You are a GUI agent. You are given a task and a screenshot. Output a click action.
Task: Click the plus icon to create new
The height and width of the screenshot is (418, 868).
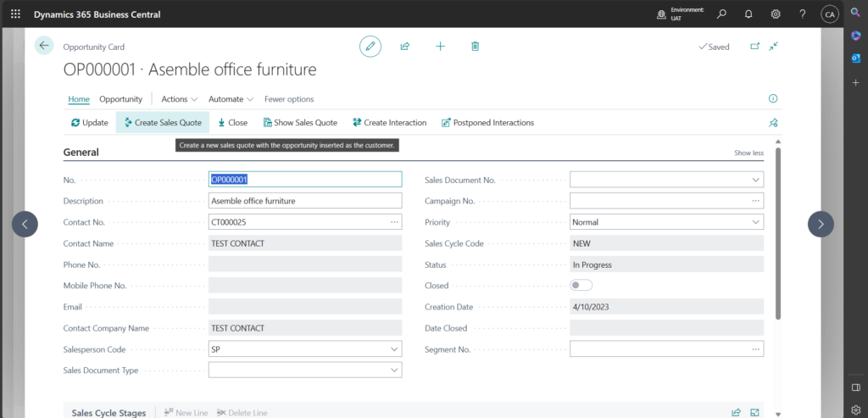440,47
